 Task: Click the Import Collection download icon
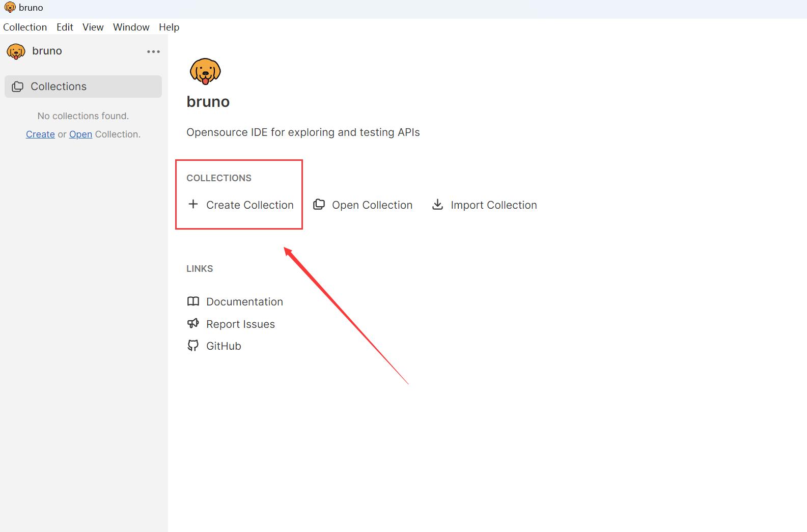(x=437, y=205)
